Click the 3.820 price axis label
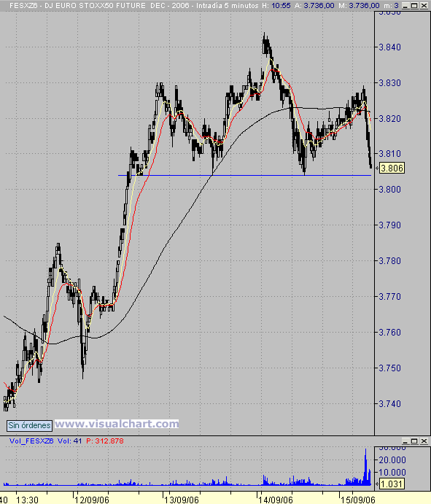This screenshot has width=431, height=504. pyautogui.click(x=390, y=119)
